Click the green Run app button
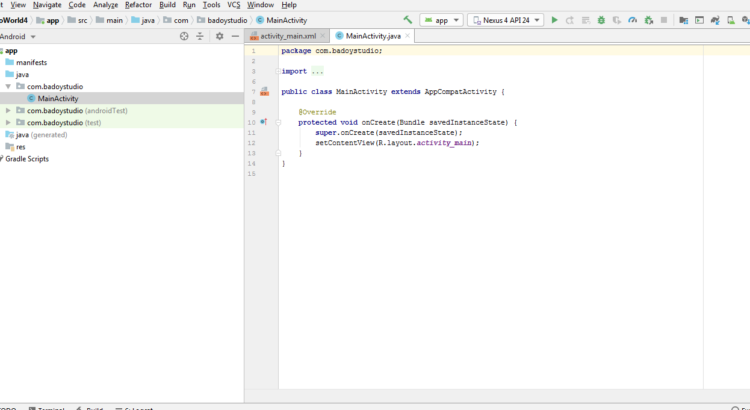The width and height of the screenshot is (750, 410). tap(555, 20)
